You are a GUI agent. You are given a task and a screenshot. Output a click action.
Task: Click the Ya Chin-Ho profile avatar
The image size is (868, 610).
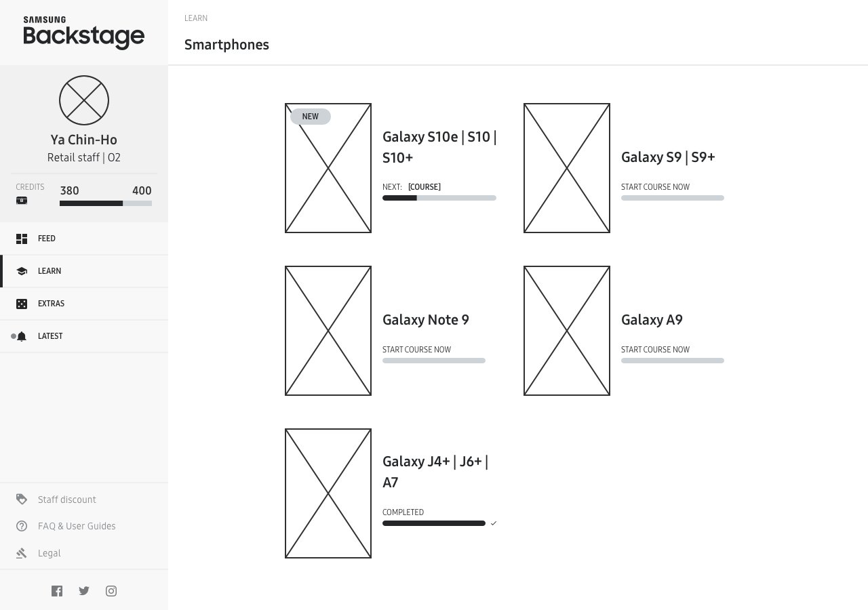(84, 100)
